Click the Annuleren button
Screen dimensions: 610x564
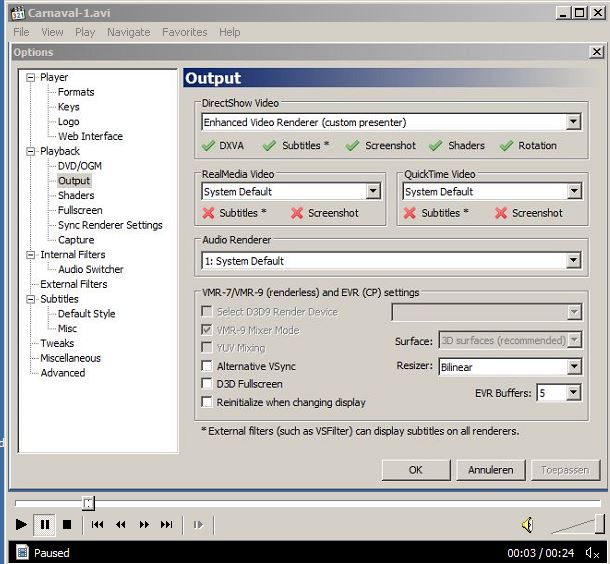coord(490,469)
